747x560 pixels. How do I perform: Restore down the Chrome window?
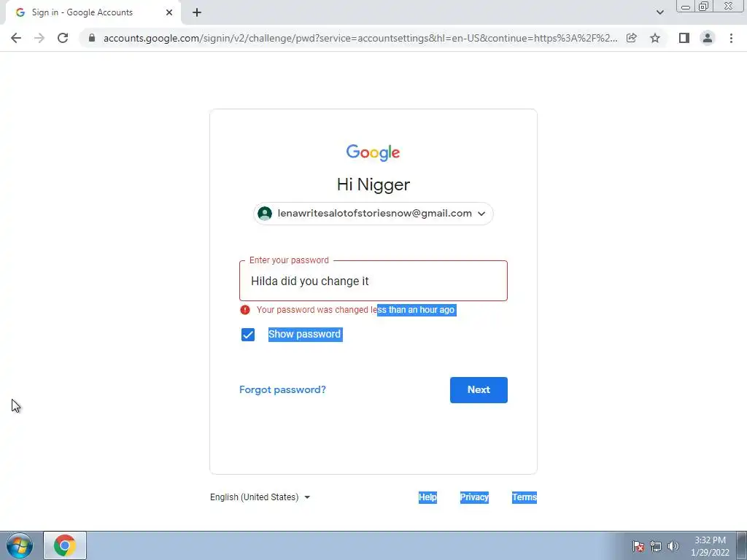tap(703, 7)
